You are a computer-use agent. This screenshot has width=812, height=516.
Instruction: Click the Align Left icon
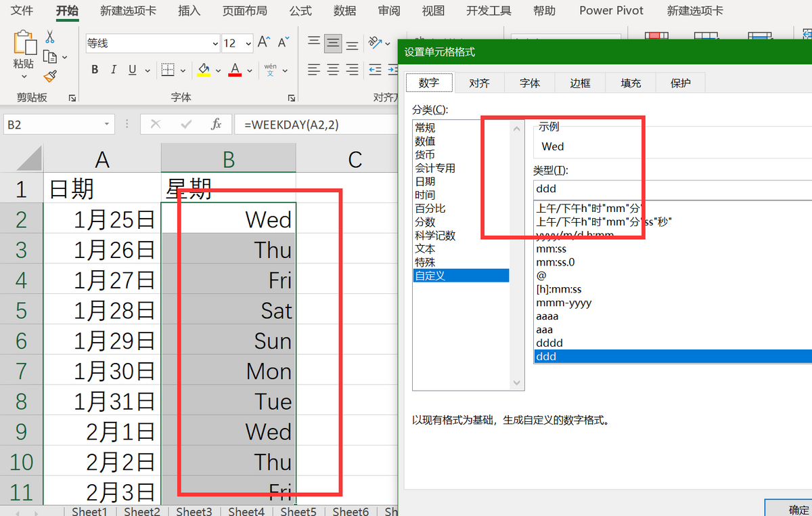click(313, 70)
